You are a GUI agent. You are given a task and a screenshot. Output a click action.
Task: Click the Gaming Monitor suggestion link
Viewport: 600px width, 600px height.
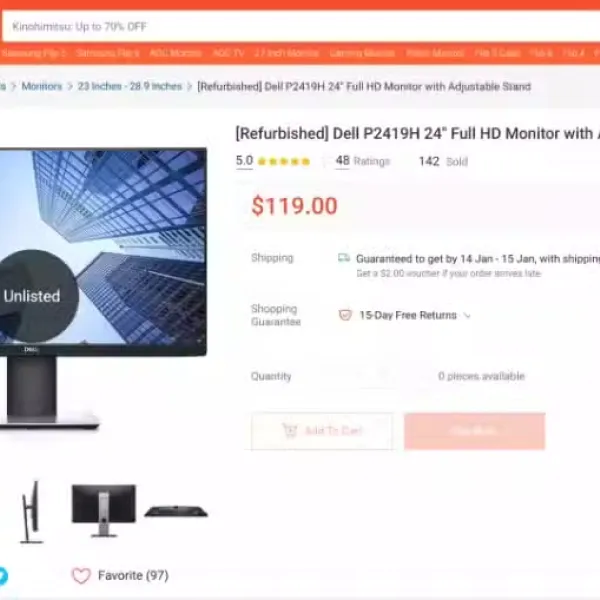(362, 53)
